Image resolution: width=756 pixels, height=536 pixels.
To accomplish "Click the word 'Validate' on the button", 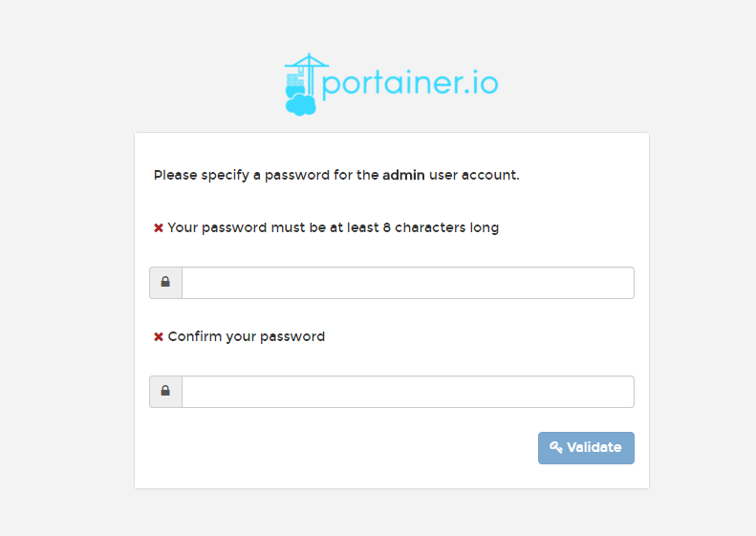I will coord(594,447).
